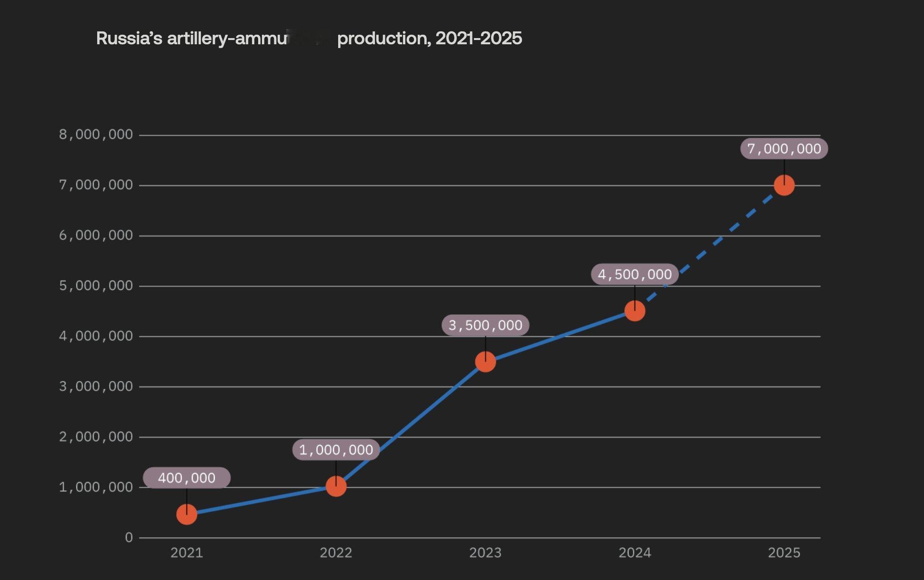Screen dimensions: 924x580
Task: Click the 5,000,000 y-axis label
Action: tap(96, 286)
